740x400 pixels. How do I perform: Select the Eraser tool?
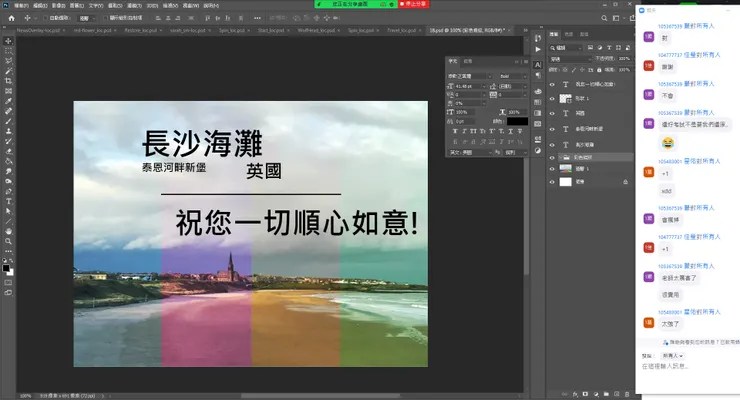(8, 151)
